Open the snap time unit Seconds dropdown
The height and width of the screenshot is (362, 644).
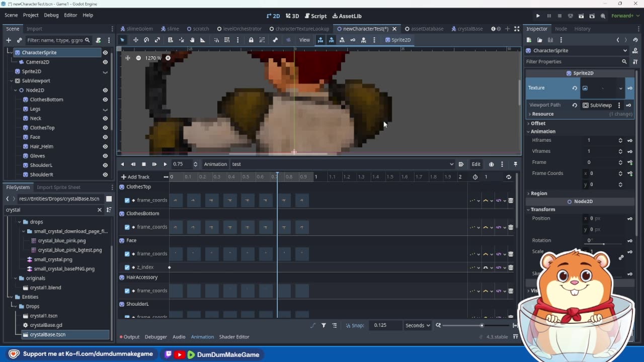(418, 325)
